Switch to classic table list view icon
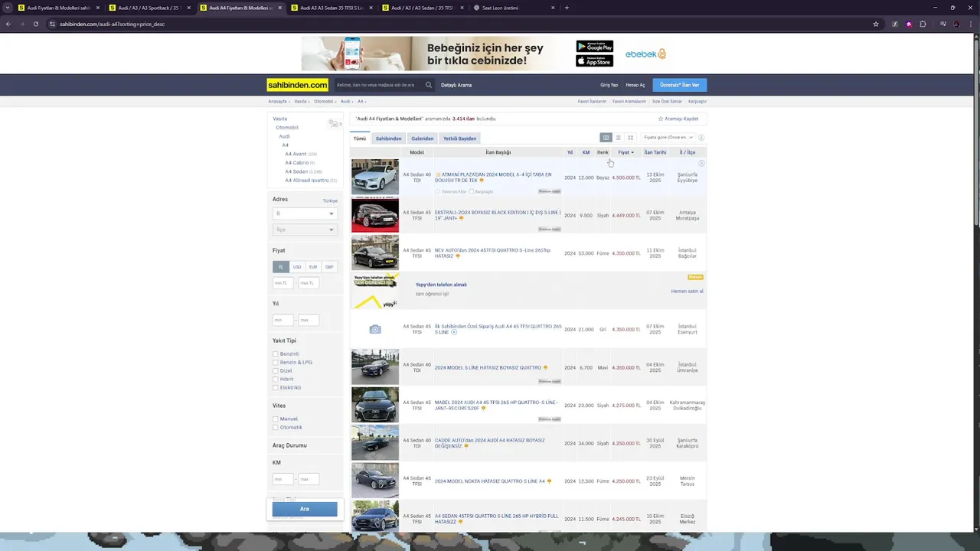Viewport: 980px width, 551px height. pyautogui.click(x=606, y=138)
